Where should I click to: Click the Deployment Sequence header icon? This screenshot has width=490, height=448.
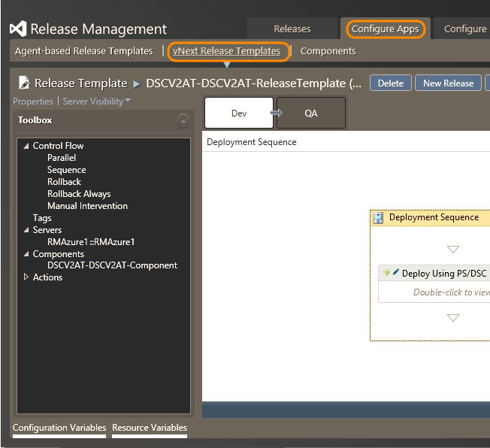tap(378, 217)
